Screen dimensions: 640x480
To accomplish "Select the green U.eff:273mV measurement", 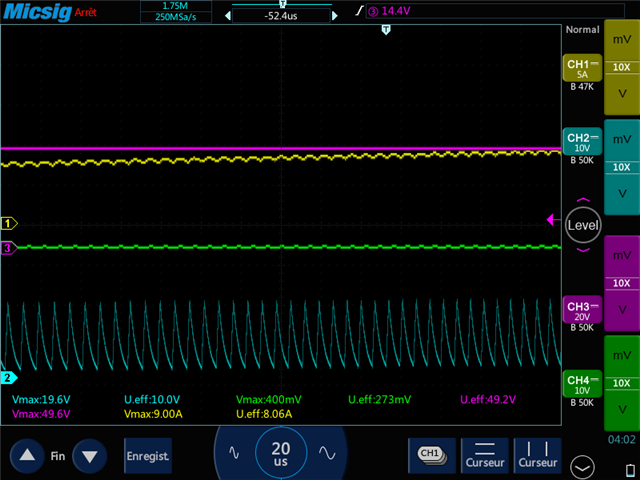I will pyautogui.click(x=380, y=400).
